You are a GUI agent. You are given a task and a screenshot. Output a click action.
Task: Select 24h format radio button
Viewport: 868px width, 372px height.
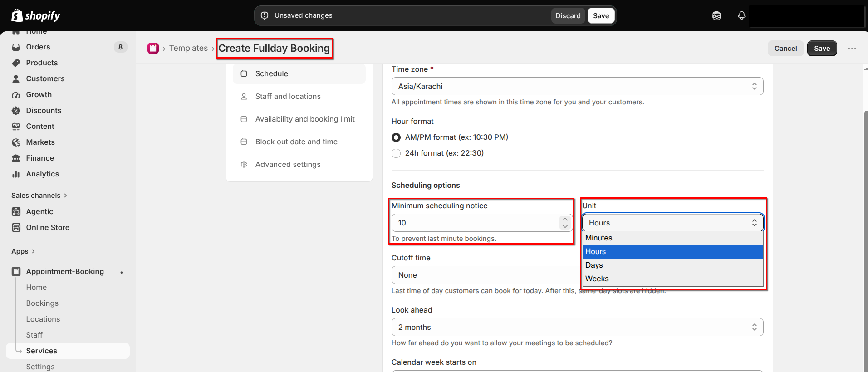coord(396,153)
